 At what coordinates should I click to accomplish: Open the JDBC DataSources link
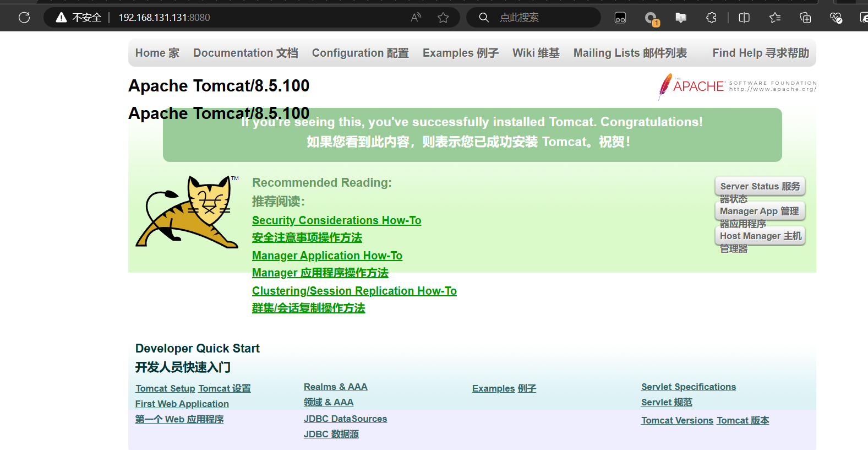[x=346, y=419]
